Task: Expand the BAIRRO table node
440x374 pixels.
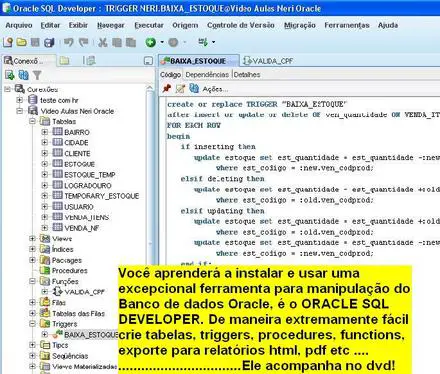Action: tap(44, 132)
